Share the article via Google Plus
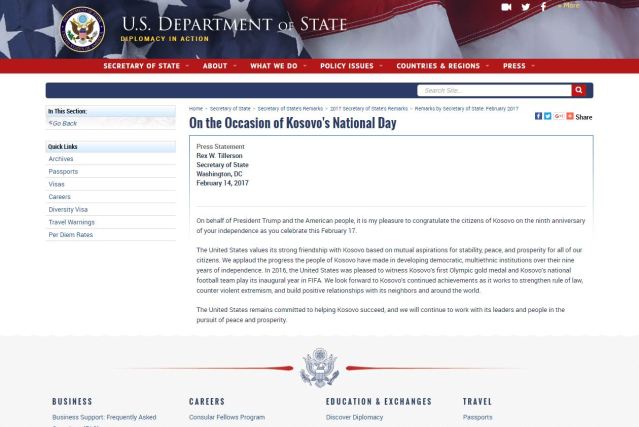 point(558,116)
